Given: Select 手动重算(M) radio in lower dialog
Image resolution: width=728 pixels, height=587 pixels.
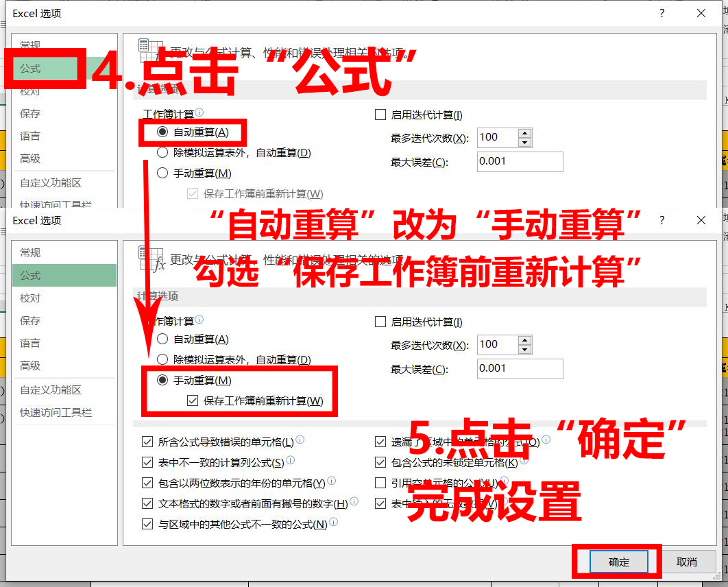Looking at the screenshot, I should pyautogui.click(x=162, y=381).
